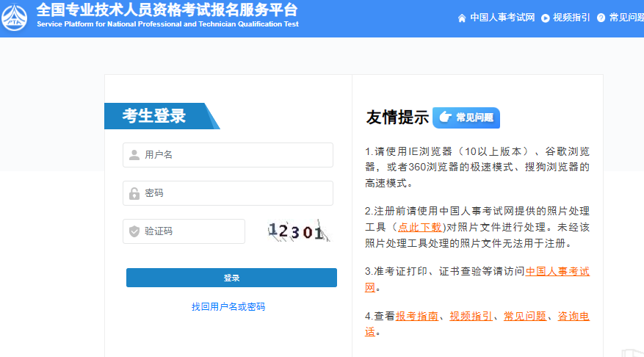This screenshot has width=644, height=357.
Task: Click the pointing hand 常见问题 badge
Action: [466, 117]
